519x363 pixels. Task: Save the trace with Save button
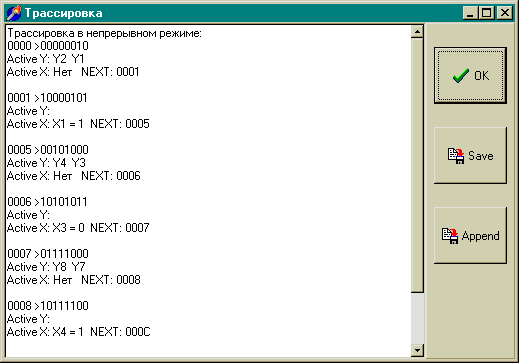point(470,155)
